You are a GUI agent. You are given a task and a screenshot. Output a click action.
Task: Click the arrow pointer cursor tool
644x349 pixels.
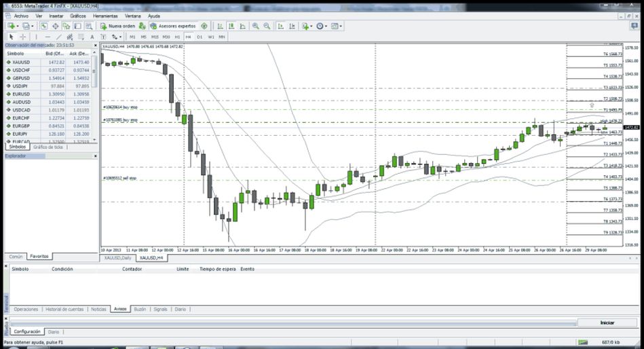pos(12,37)
